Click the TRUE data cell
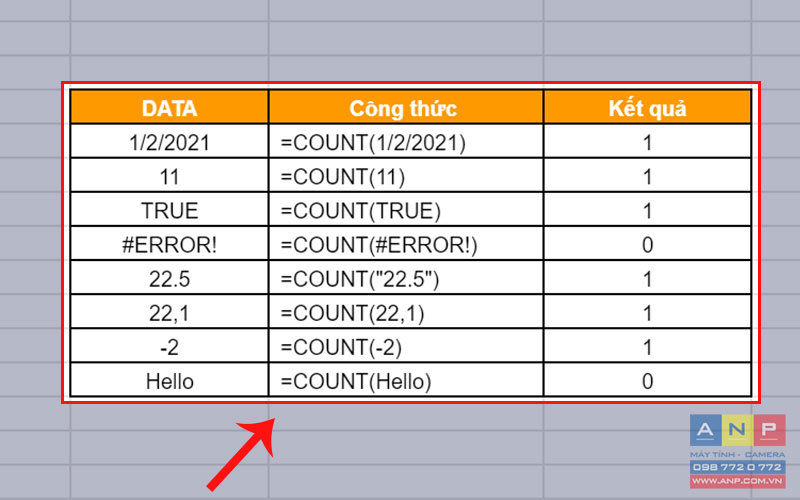The image size is (800, 500). click(x=169, y=210)
